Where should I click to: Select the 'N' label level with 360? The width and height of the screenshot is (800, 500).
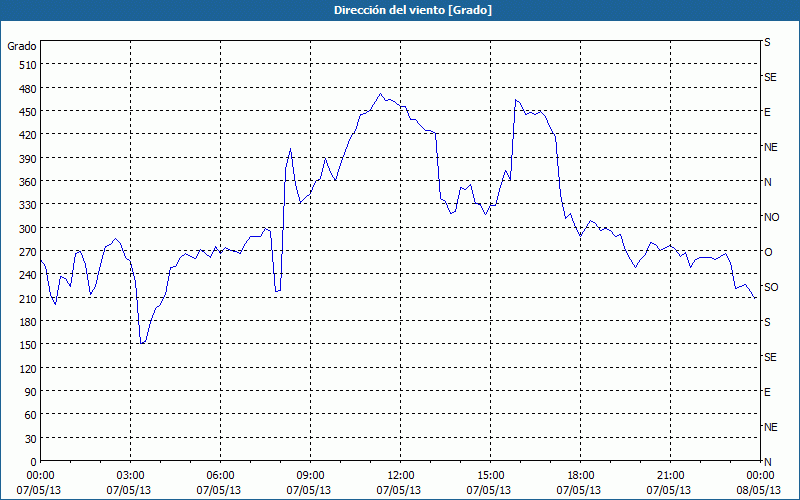click(767, 182)
